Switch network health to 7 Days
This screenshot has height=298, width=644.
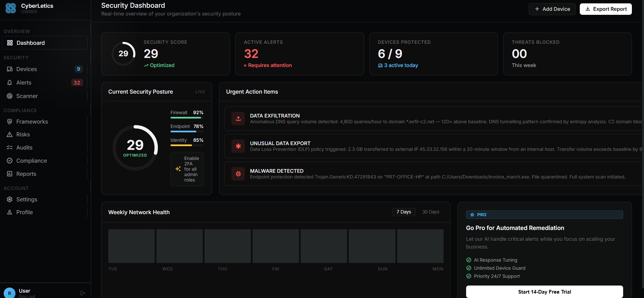pyautogui.click(x=404, y=212)
